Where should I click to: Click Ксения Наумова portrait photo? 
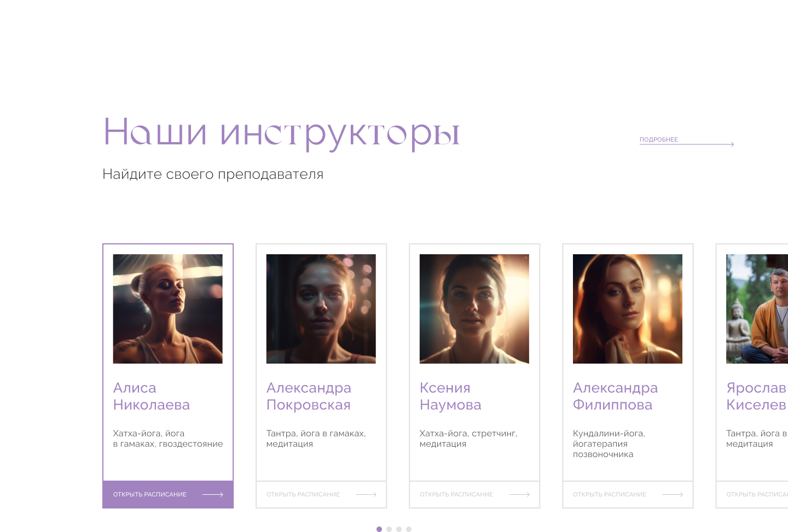474,309
